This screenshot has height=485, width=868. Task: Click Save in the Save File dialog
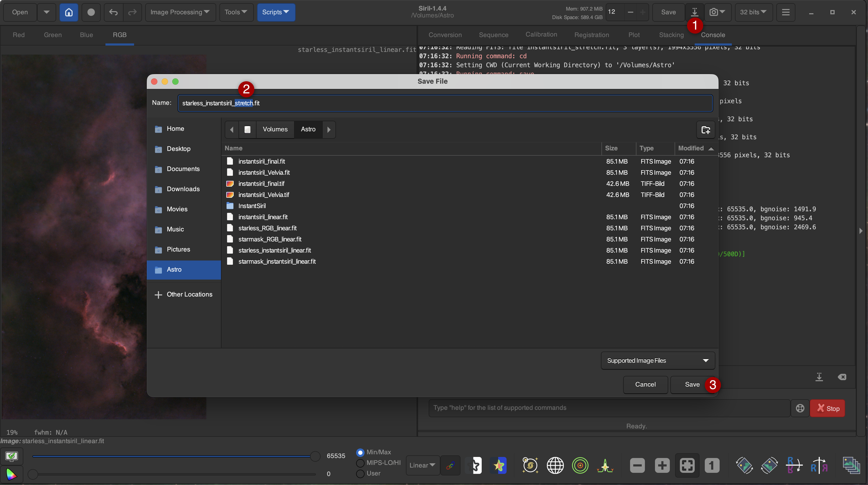coord(692,385)
